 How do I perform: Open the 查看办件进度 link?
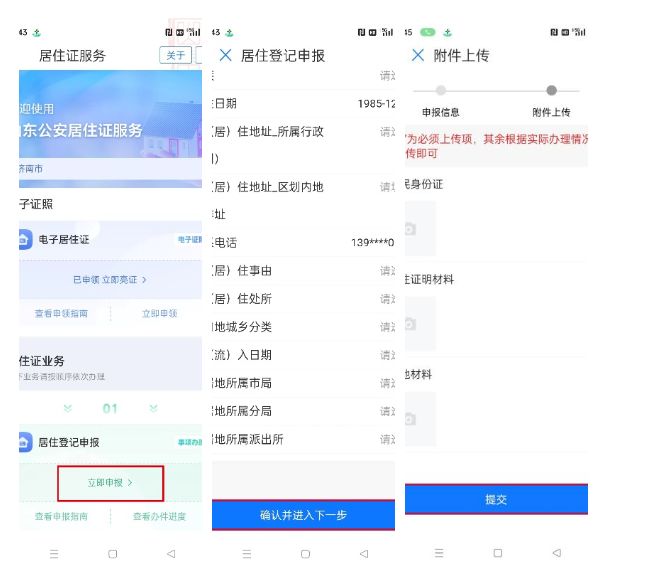[x=158, y=517]
